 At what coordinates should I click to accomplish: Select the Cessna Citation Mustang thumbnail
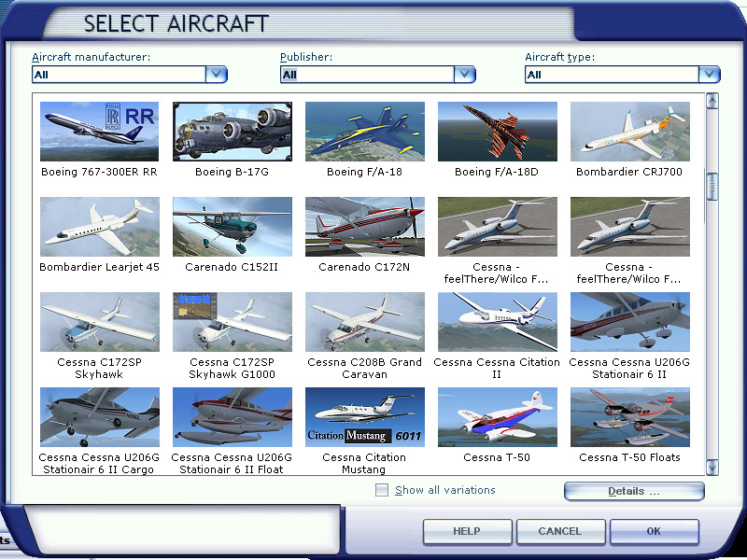coord(364,417)
